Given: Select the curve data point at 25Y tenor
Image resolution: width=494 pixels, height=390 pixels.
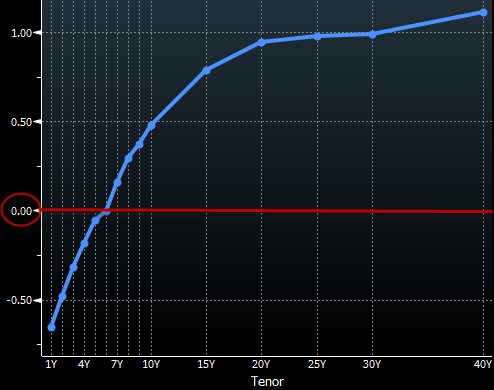Looking at the screenshot, I should [317, 36].
